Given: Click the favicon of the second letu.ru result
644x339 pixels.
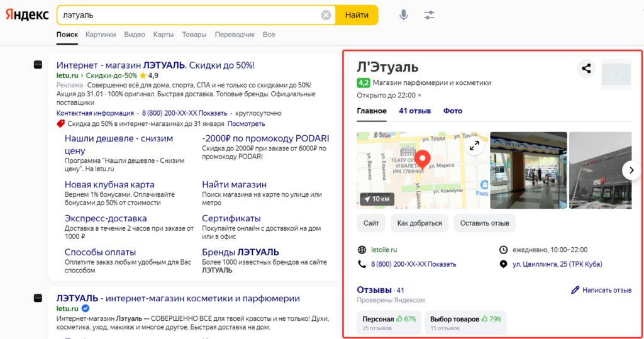Looking at the screenshot, I should tap(38, 298).
